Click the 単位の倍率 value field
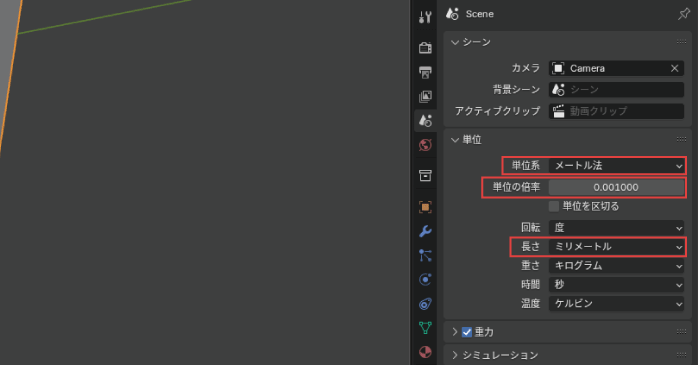Image resolution: width=698 pixels, height=365 pixels. (x=617, y=187)
